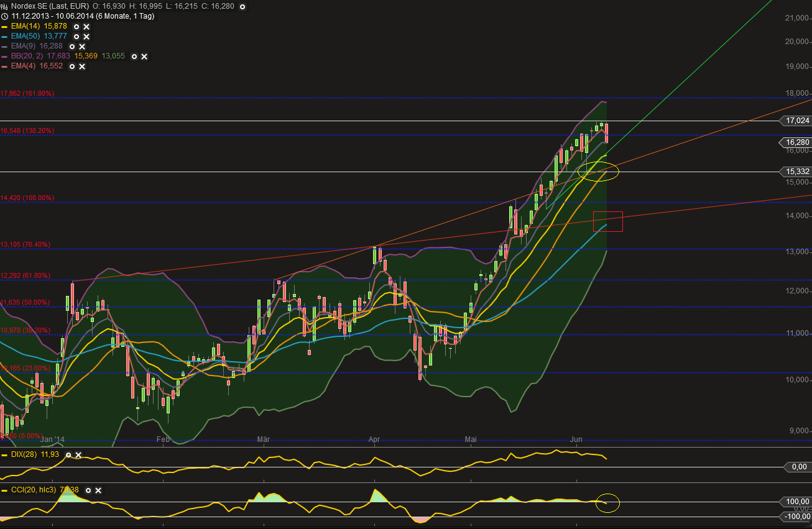Click the clock icon for date range

click(x=4, y=17)
